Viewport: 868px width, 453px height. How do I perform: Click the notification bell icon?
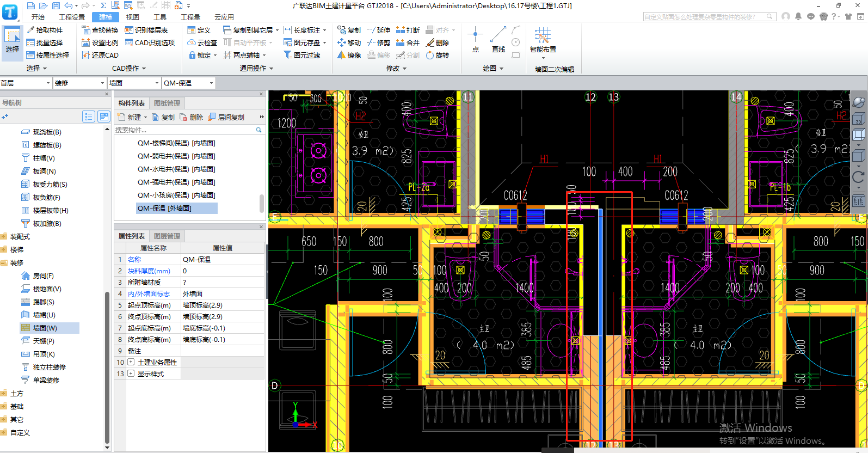[x=798, y=16]
